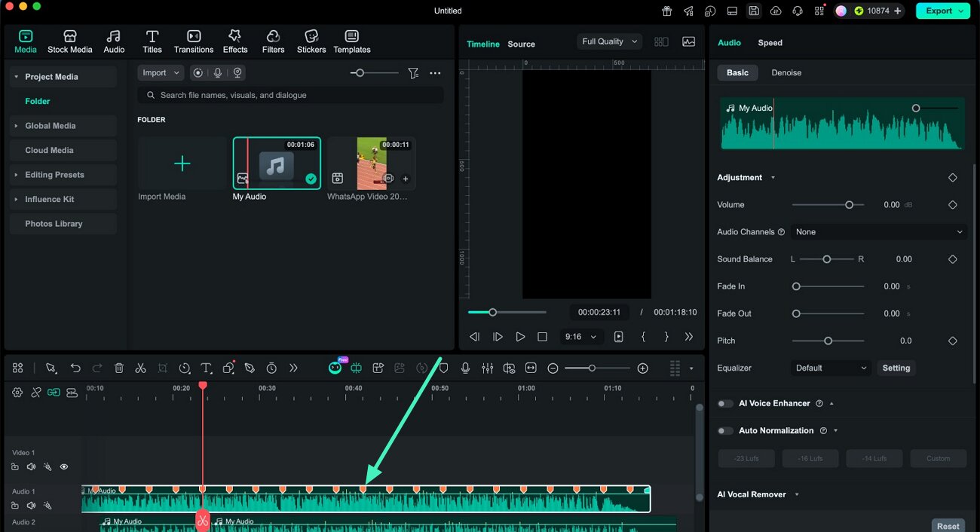Click the Export button
The width and height of the screenshot is (980, 532).
click(x=942, y=11)
